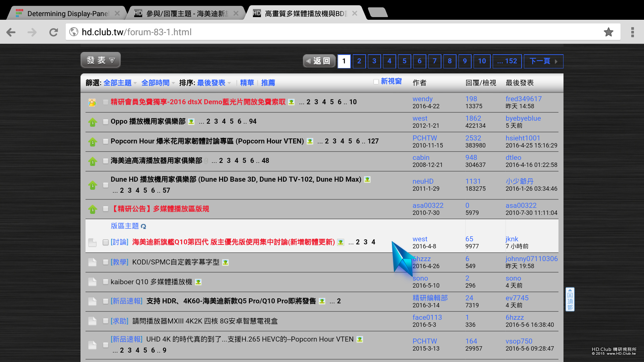Check the box for Oppo 播放機用家俱樂部 thread
This screenshot has height=362, width=644.
(106, 122)
